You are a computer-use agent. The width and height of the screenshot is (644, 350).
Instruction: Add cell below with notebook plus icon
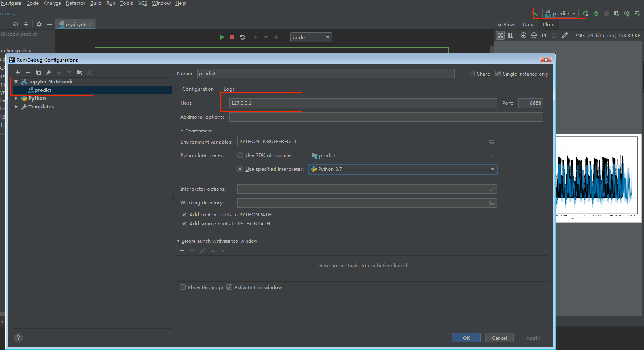276,37
